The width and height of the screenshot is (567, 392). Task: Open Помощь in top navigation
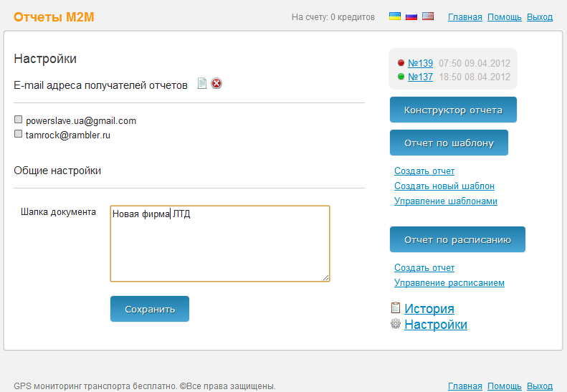(x=504, y=16)
